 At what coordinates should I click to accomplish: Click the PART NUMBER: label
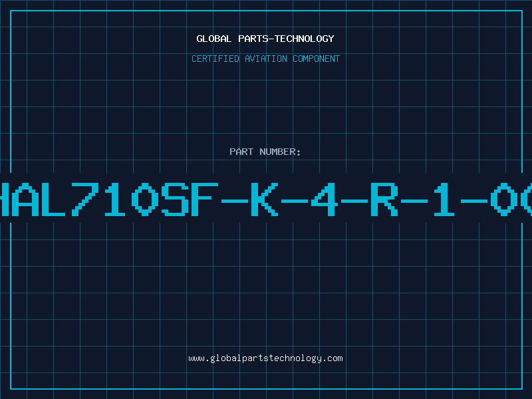pos(265,152)
